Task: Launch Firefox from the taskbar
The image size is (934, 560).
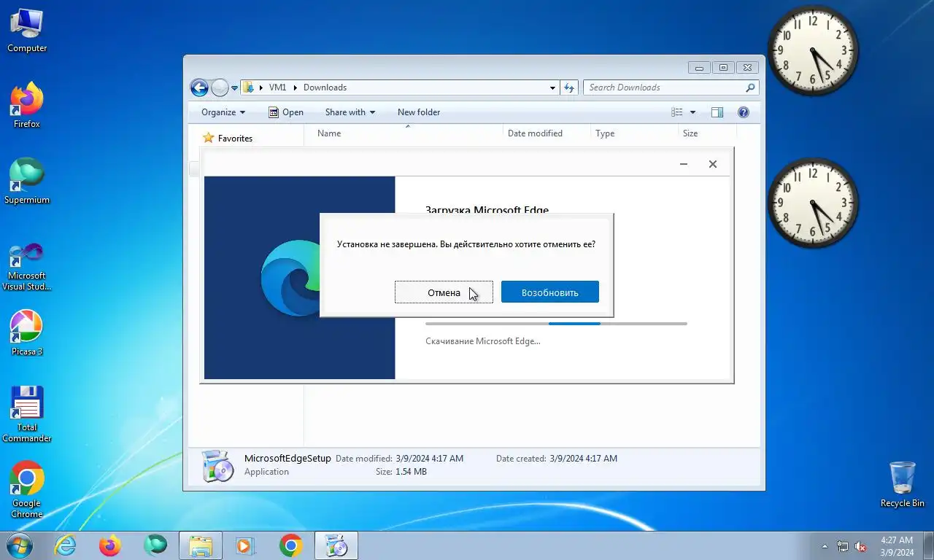Action: tap(110, 545)
